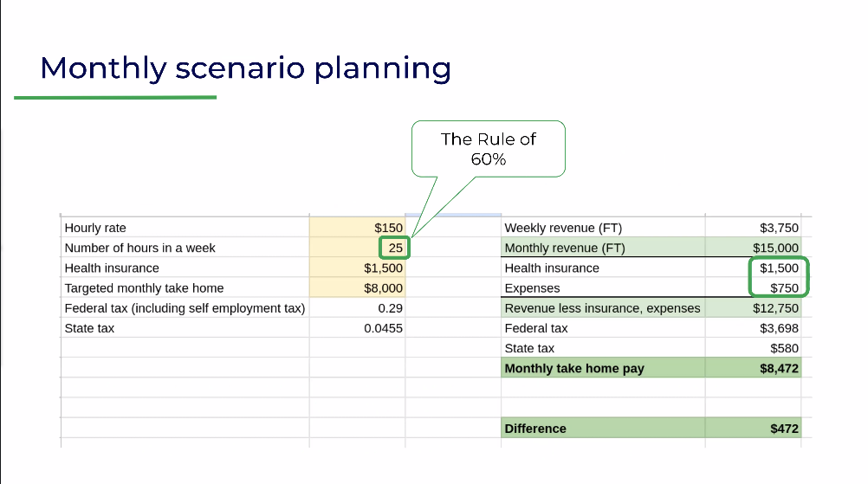Select the $15,000 monthly revenue value
The width and height of the screenshot is (868, 484).
775,248
